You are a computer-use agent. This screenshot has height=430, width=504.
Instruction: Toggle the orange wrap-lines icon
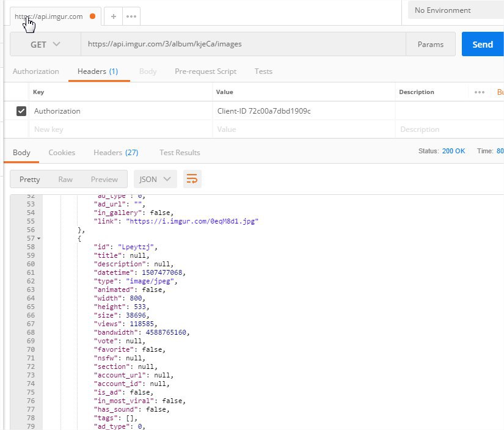point(192,179)
